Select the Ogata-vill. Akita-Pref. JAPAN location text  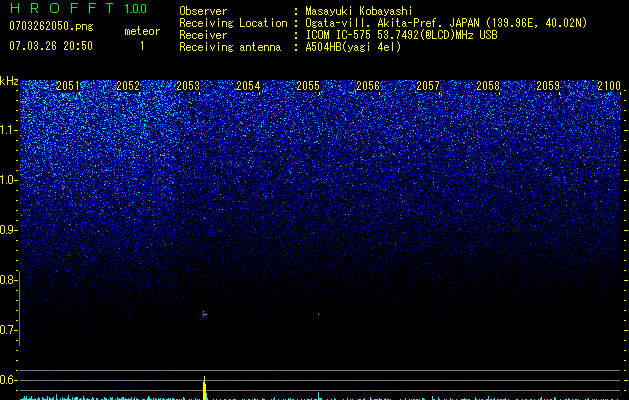(x=446, y=23)
